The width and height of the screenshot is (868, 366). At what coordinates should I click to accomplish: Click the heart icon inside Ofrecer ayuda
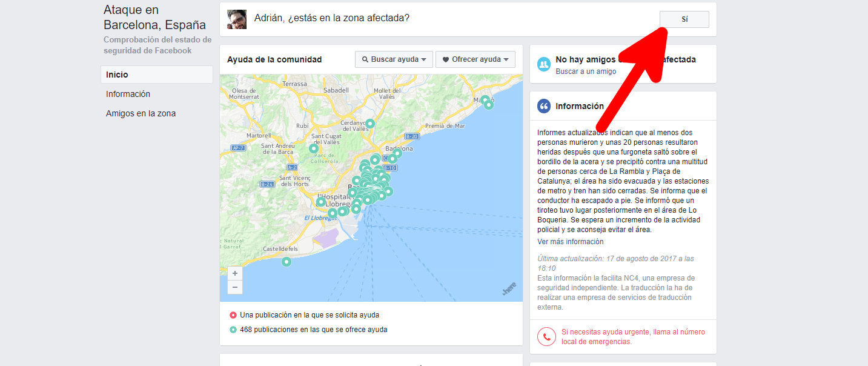click(446, 59)
